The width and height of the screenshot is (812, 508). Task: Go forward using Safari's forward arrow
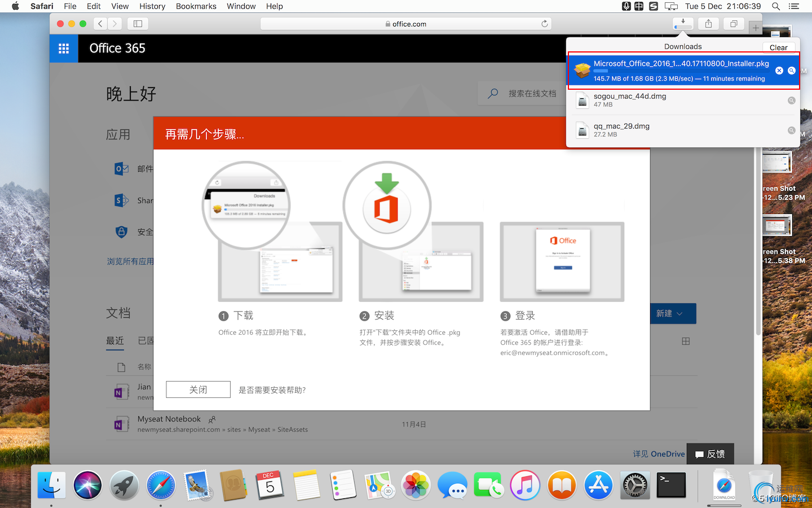coord(114,24)
